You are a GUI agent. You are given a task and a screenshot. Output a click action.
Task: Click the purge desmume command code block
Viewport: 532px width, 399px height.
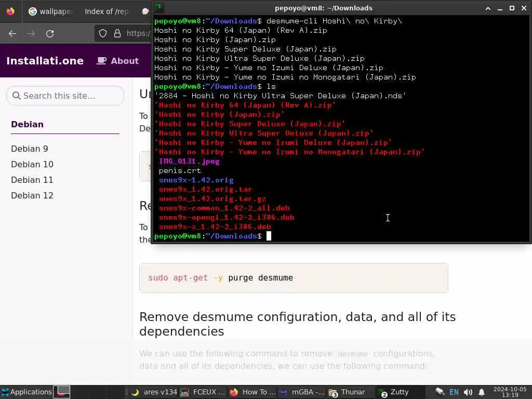tap(294, 278)
